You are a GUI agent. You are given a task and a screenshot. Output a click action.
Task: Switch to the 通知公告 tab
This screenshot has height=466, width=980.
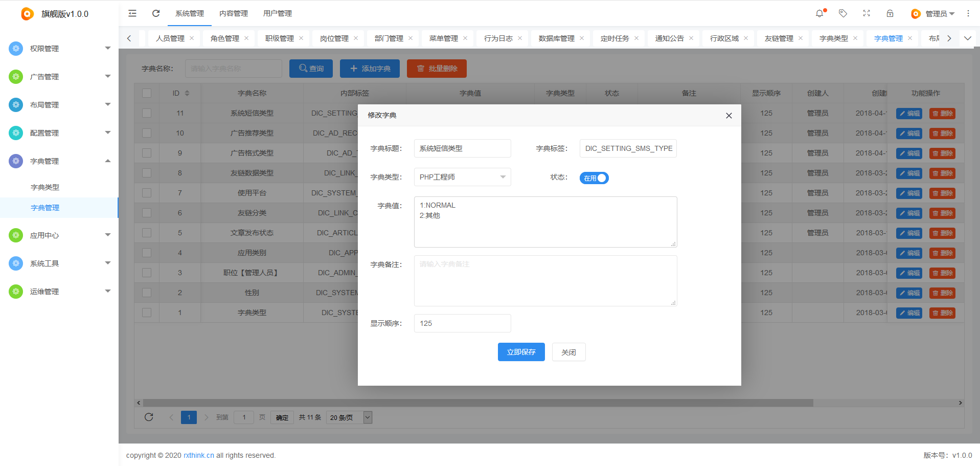670,38
